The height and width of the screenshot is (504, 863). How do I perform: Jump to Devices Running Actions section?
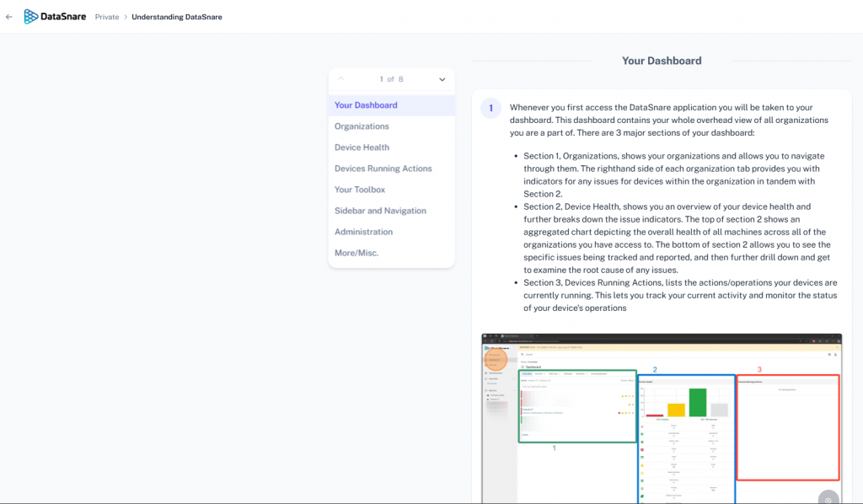pos(391,169)
